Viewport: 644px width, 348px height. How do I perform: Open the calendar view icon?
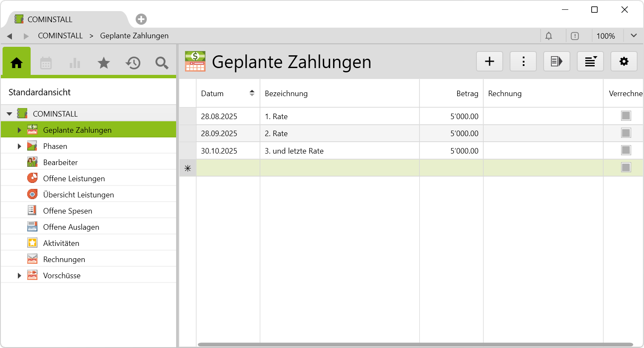[46, 63]
